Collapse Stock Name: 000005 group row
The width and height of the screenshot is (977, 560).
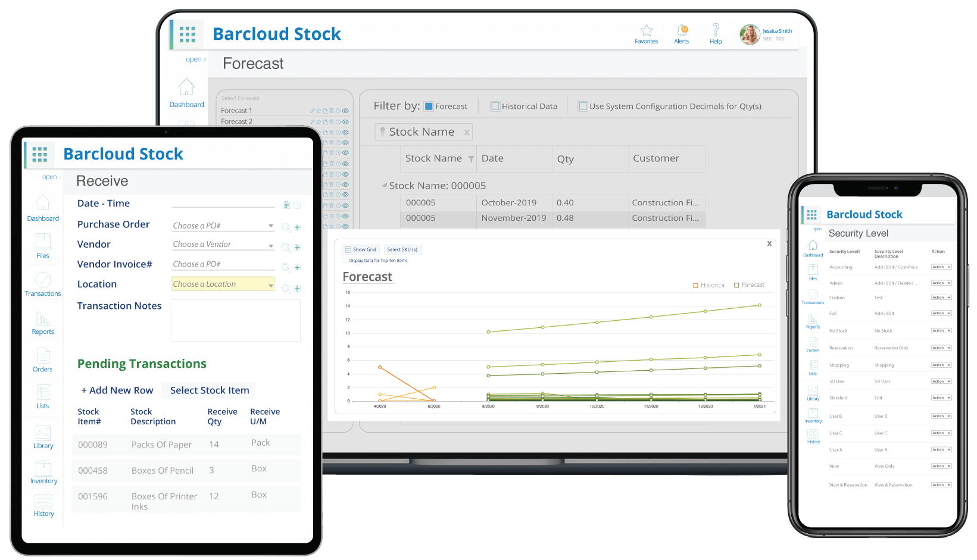(x=385, y=186)
